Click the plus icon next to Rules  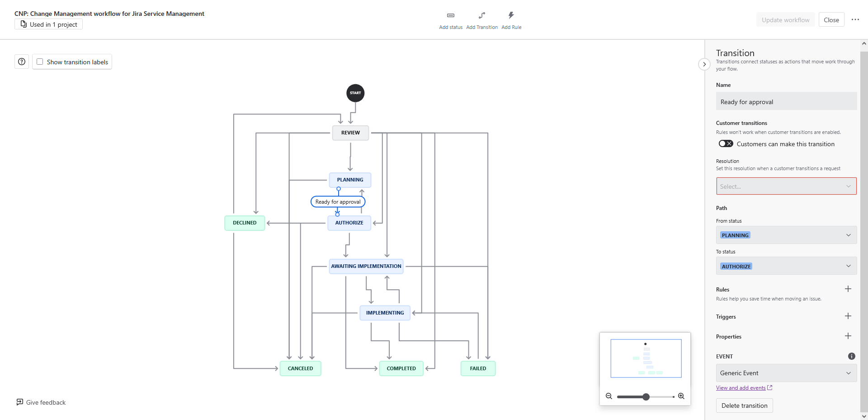point(848,289)
